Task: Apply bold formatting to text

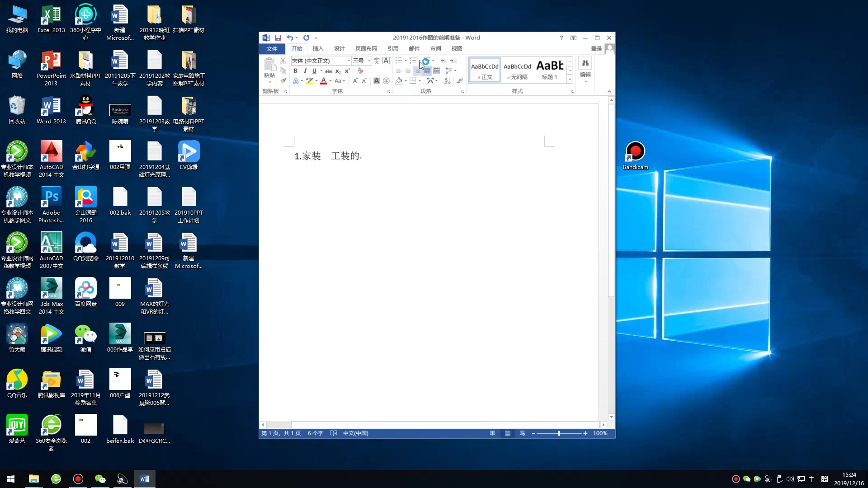Action: pos(295,70)
